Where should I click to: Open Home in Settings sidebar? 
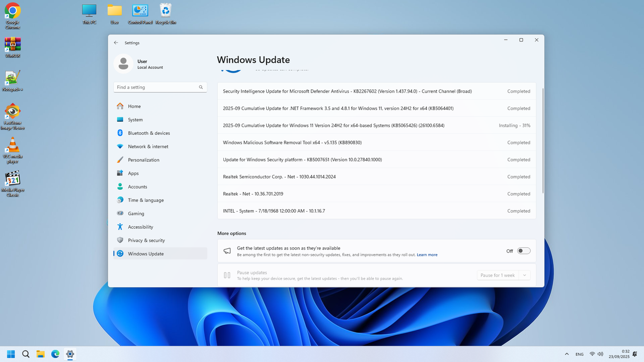(160, 106)
